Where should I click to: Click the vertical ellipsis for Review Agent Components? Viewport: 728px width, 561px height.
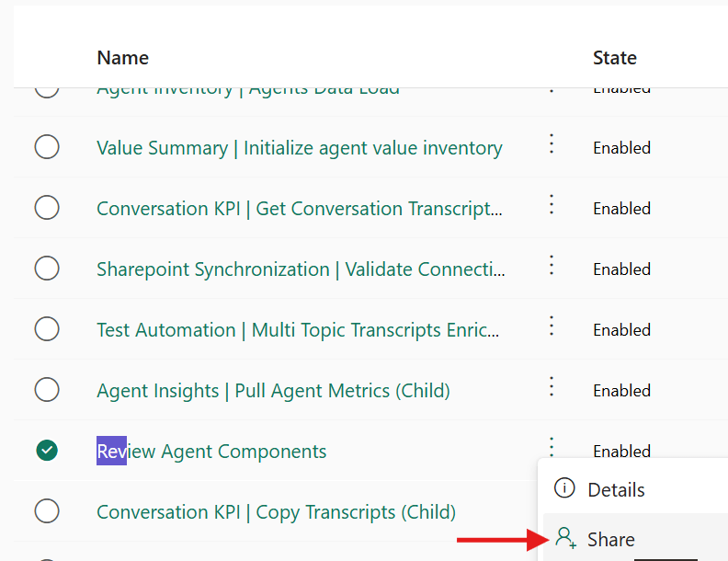[552, 446]
